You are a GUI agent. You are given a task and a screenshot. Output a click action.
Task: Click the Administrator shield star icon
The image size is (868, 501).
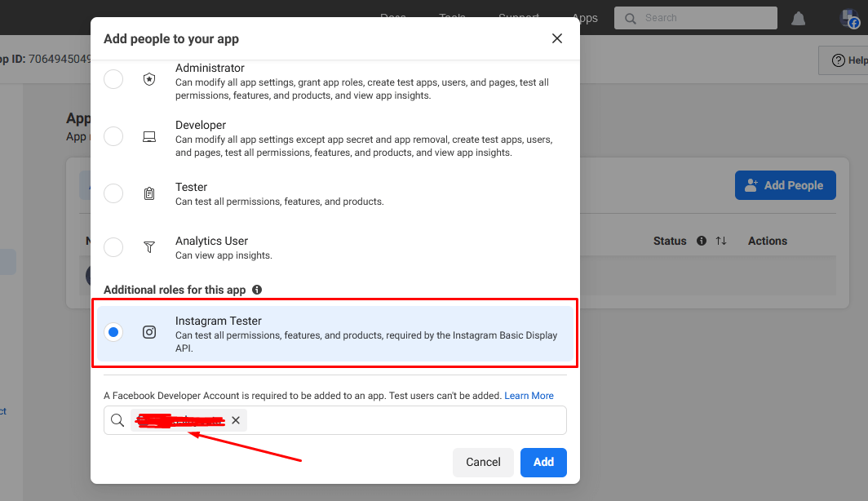point(149,79)
